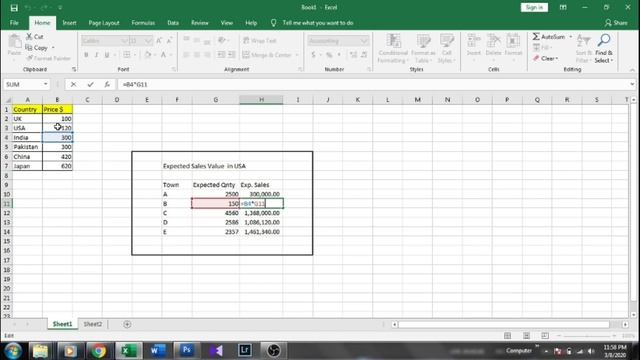Open the Insert Function fx dialog

point(107,84)
